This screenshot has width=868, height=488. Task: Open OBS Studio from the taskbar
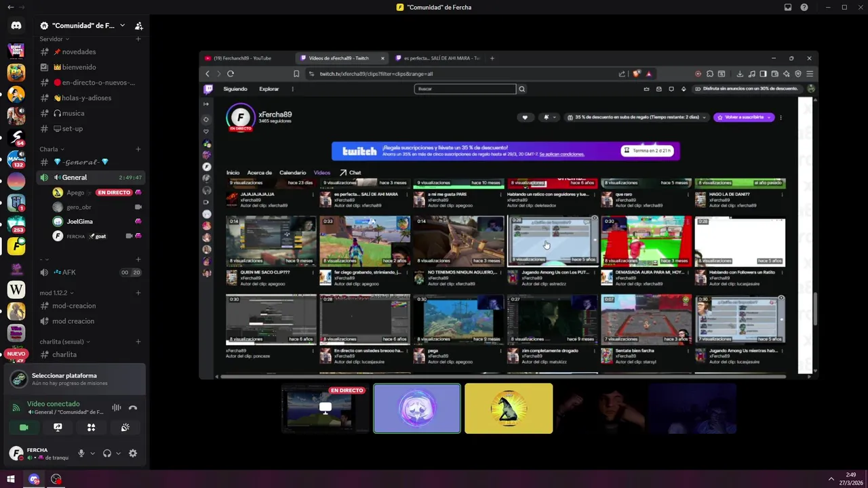56,479
